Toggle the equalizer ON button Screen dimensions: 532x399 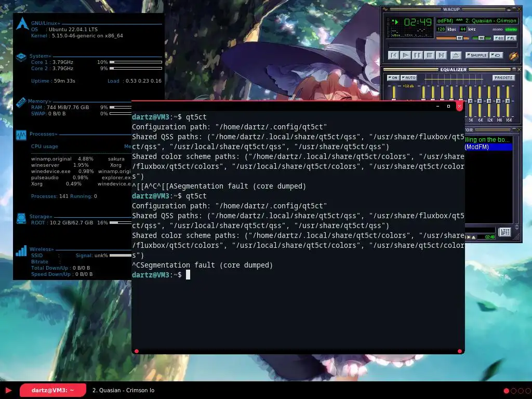tap(393, 78)
